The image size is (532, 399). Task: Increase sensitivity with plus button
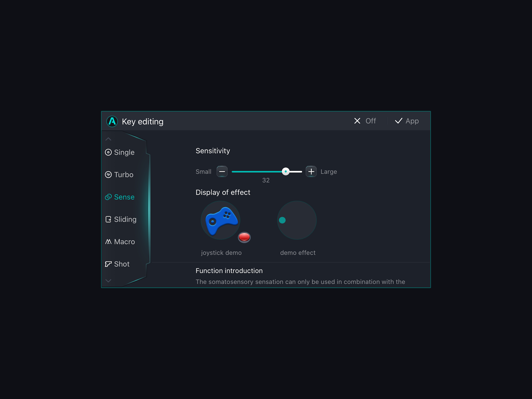pos(311,172)
